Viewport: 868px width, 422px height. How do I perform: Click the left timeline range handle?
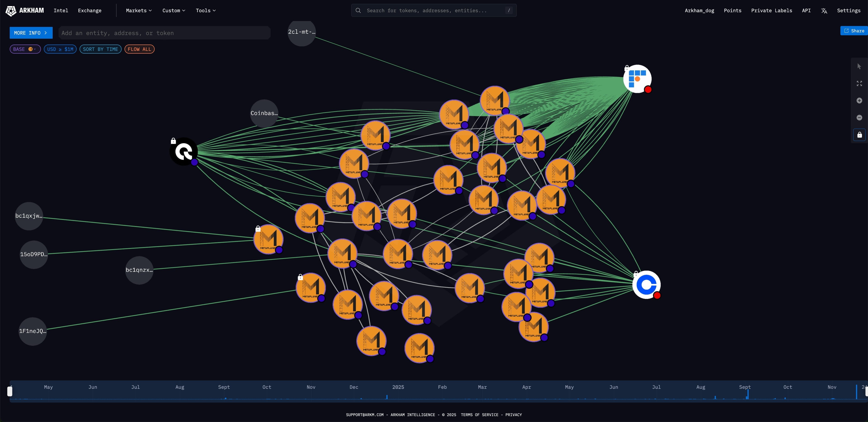10,391
